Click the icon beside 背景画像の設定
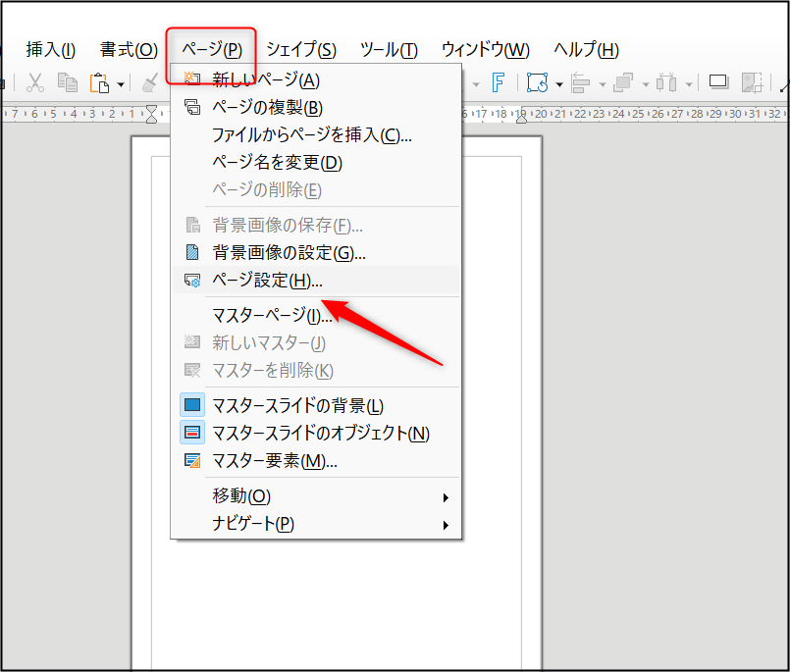The width and height of the screenshot is (790, 672). pyautogui.click(x=192, y=252)
